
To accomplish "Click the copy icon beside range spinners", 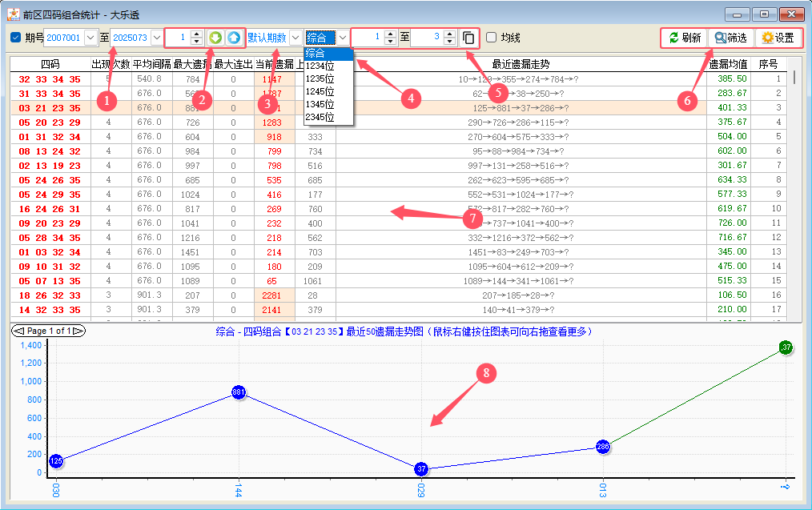I will (468, 38).
